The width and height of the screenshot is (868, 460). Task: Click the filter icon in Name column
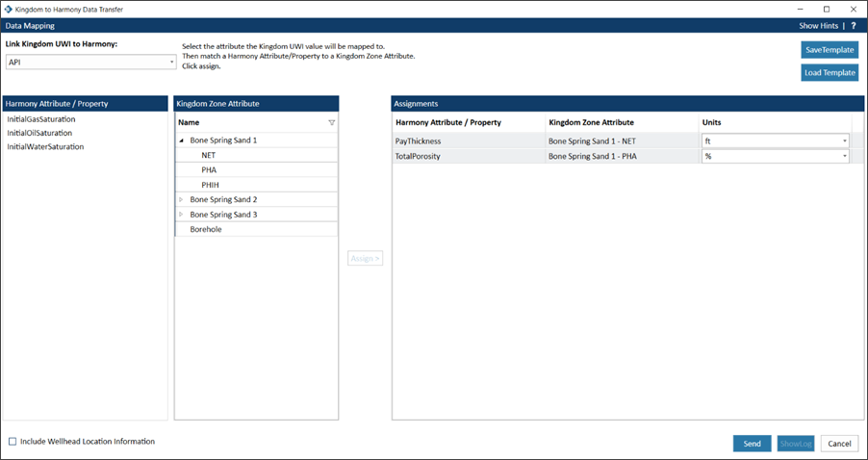[332, 123]
